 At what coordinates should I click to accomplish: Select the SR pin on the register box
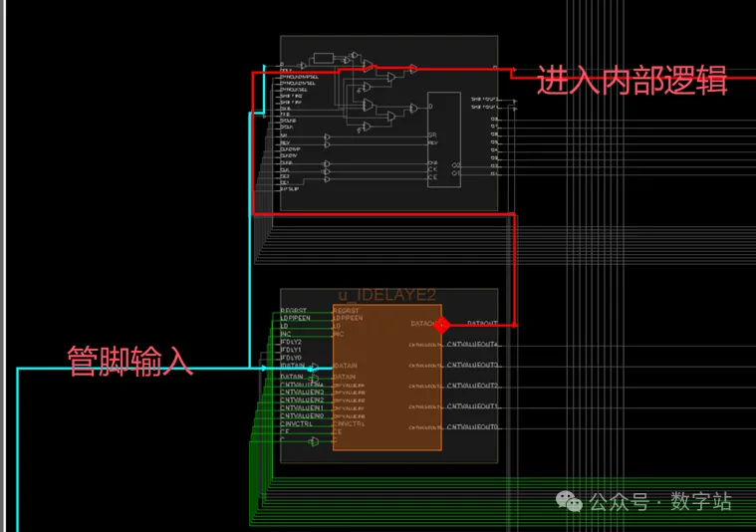pyautogui.click(x=432, y=135)
